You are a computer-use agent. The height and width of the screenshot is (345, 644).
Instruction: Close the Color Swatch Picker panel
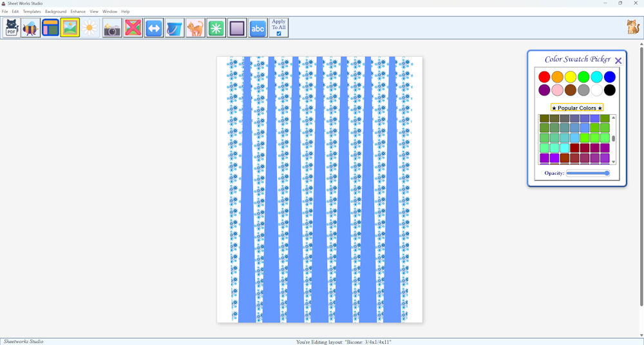(x=618, y=61)
